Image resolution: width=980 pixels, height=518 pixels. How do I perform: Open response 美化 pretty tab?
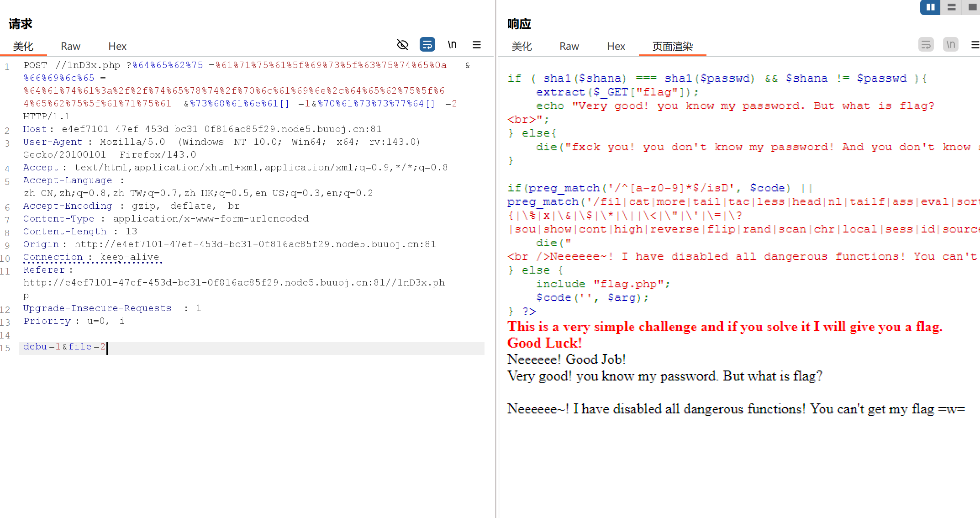tap(522, 46)
